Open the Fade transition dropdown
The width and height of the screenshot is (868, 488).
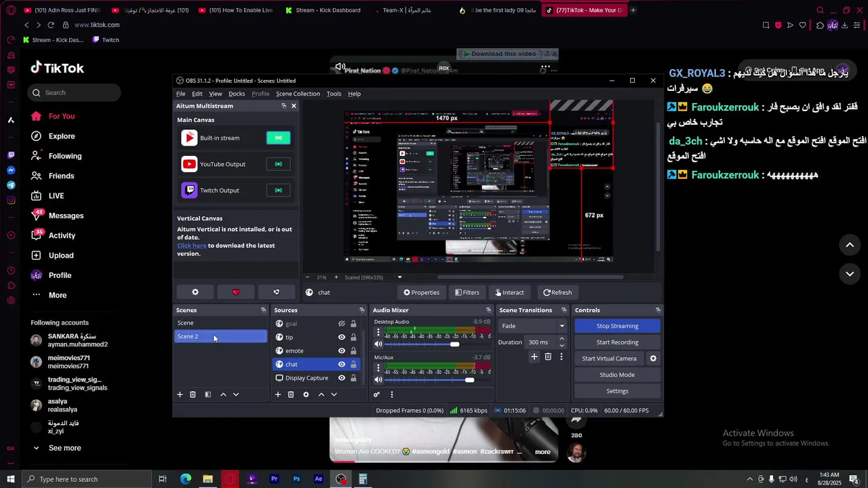click(x=532, y=326)
